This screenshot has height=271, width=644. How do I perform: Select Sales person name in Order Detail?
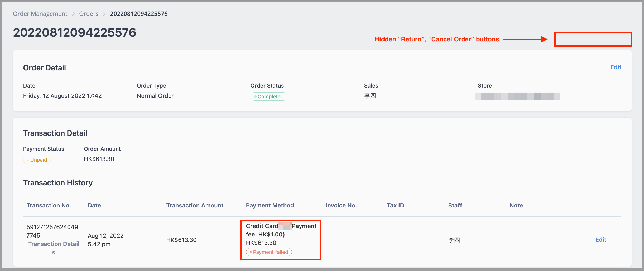[370, 96]
